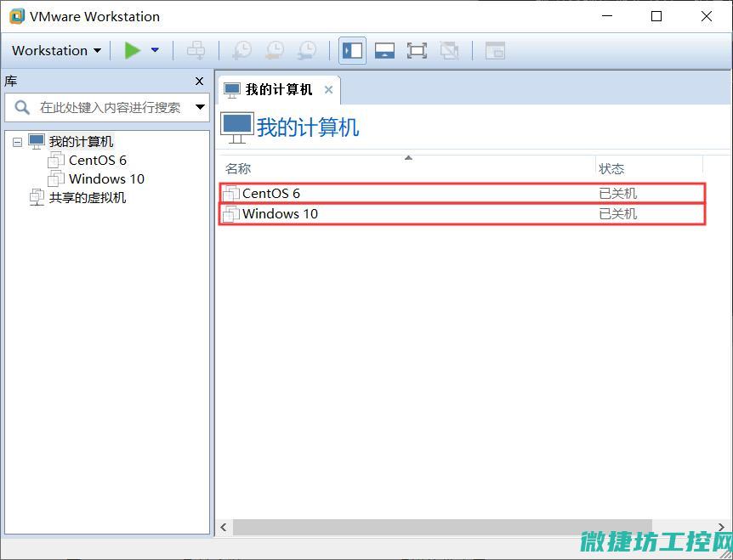
Task: Close the 库 library panel
Action: click(x=200, y=82)
